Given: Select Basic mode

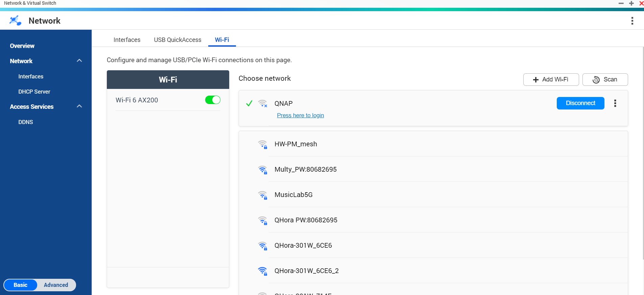Looking at the screenshot, I should coord(21,285).
